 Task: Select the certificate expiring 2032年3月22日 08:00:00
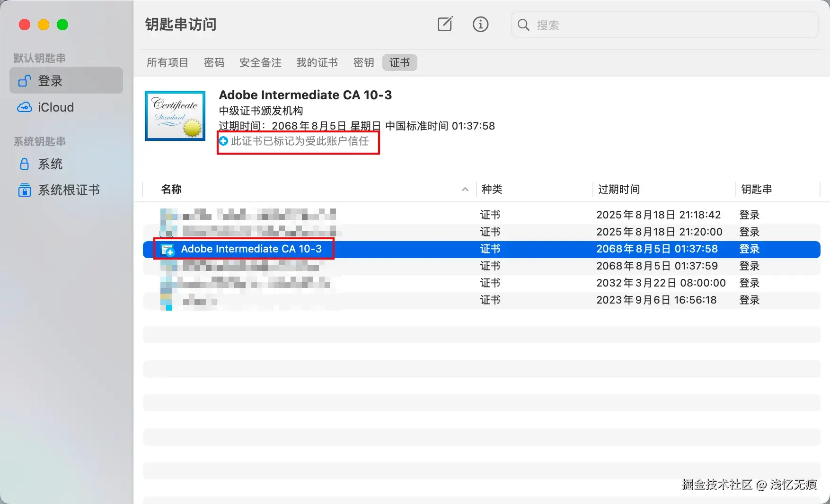482,283
